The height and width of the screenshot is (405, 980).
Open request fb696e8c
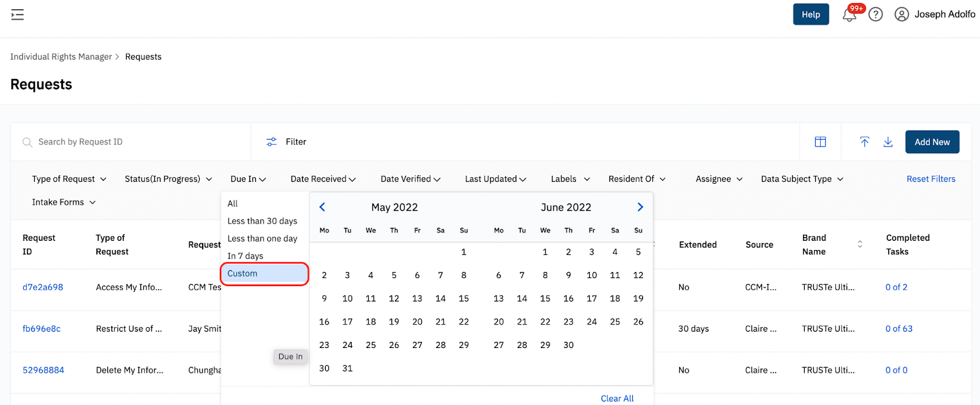point(42,329)
